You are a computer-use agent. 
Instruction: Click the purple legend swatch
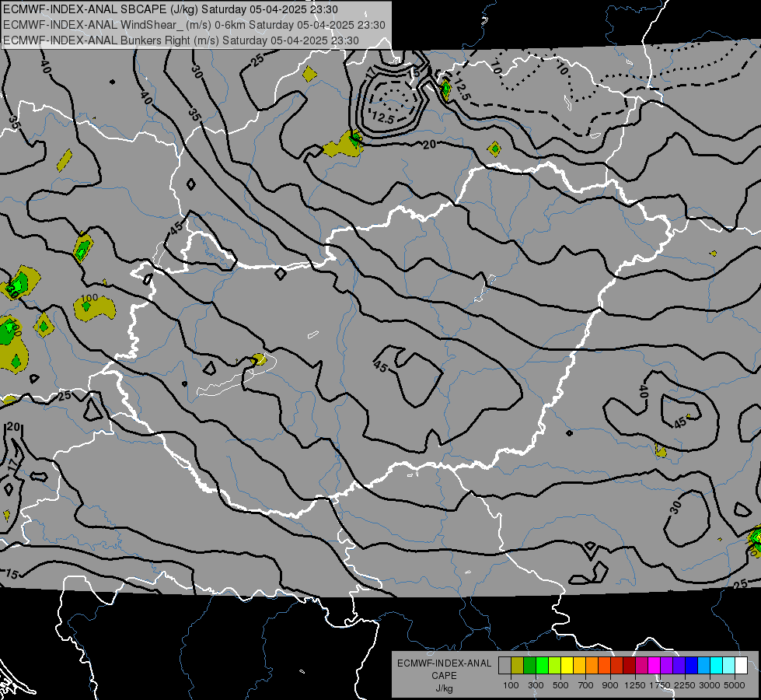click(667, 666)
